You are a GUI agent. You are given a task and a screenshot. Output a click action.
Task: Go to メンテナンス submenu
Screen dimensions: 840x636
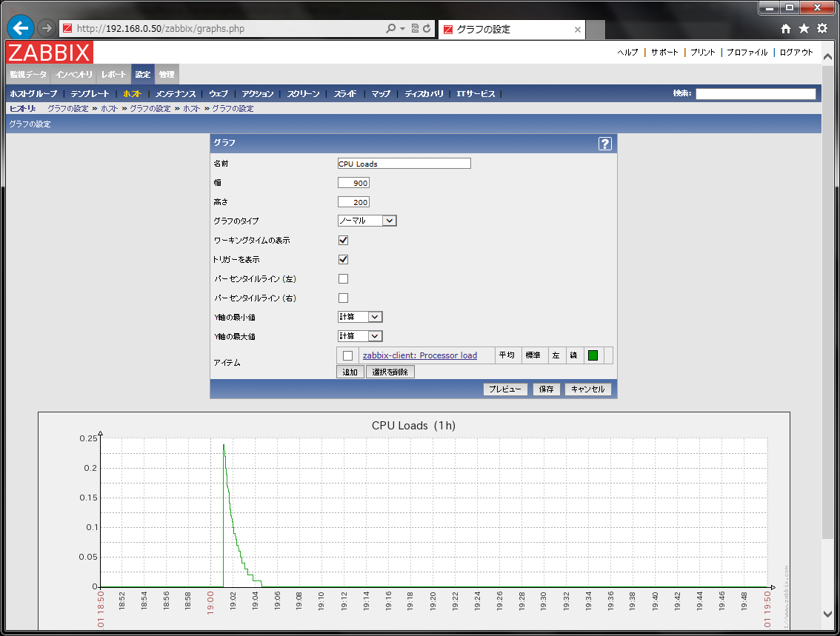click(x=176, y=94)
